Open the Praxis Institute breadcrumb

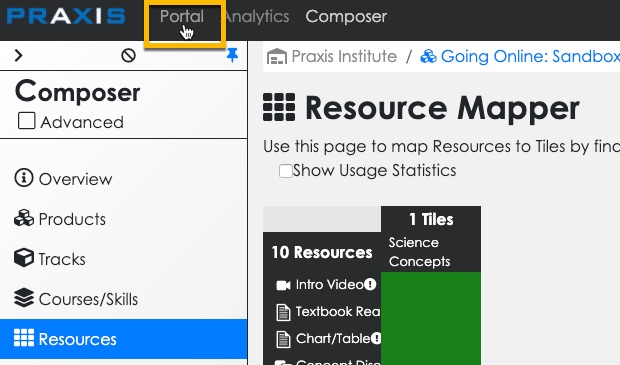coord(344,57)
